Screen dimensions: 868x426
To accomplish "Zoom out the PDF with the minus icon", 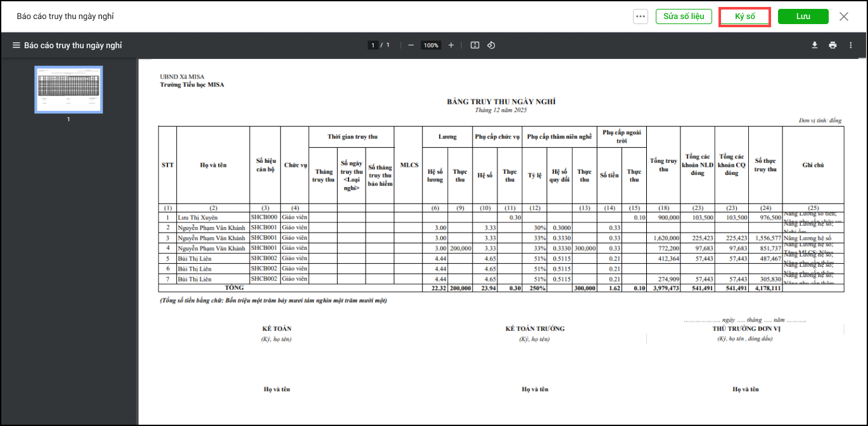I will point(411,46).
